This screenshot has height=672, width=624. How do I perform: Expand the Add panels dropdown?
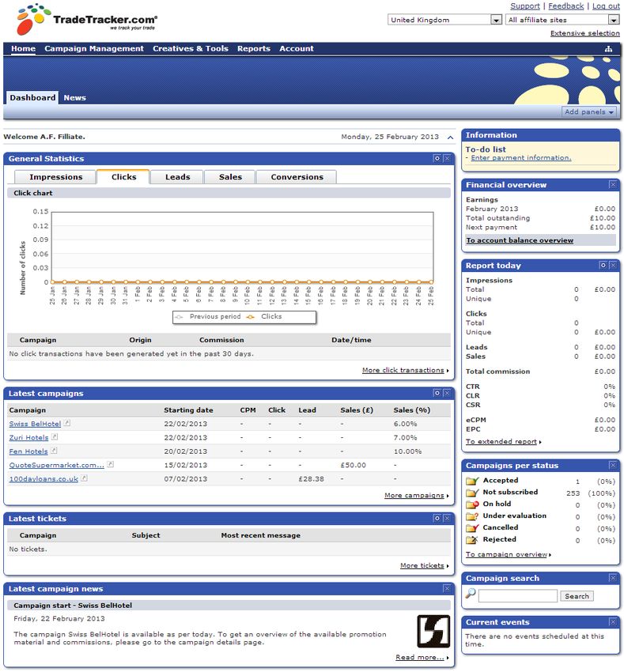coord(589,112)
